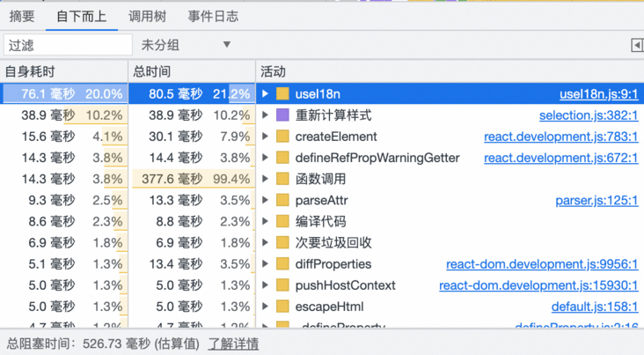Select the 重新计算样式 activity name
The width and height of the screenshot is (644, 355).
click(x=333, y=115)
